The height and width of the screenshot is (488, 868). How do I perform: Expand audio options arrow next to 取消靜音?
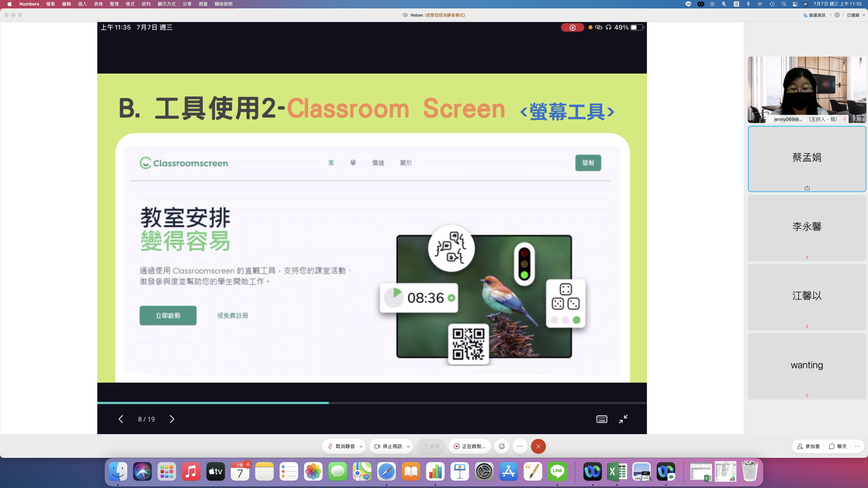tap(361, 446)
